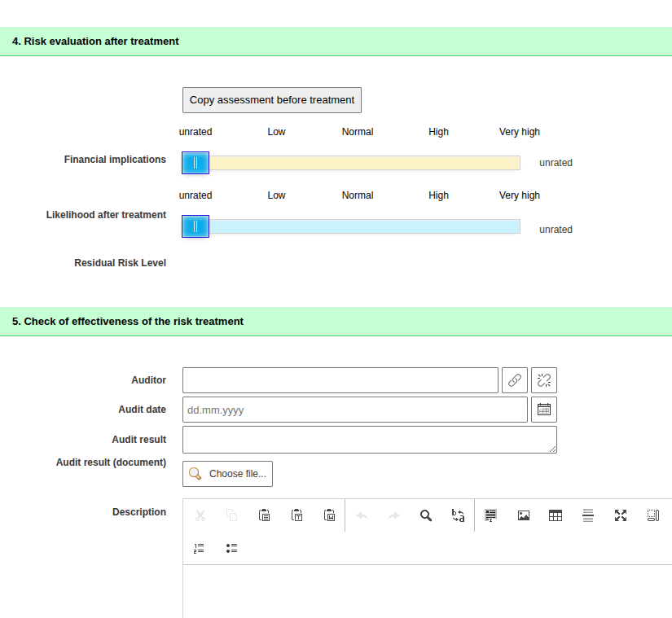Open the calendar picker for Audit date
The width and height of the screenshot is (672, 618).
pyautogui.click(x=543, y=409)
